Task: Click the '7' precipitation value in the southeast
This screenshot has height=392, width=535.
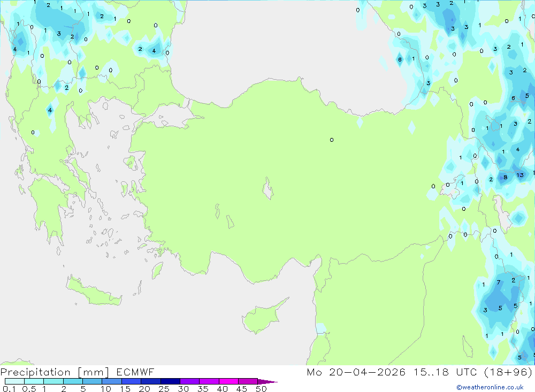Action: click(499, 282)
